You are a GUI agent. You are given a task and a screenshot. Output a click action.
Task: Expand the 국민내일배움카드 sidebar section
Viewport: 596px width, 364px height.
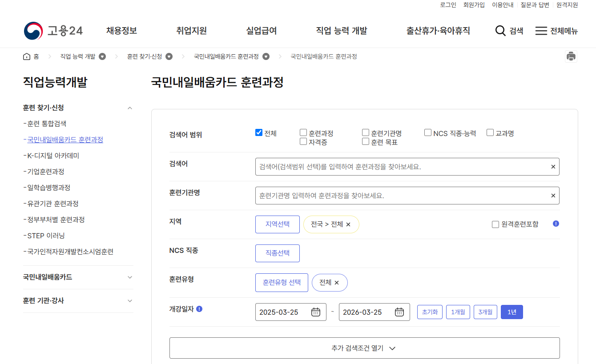pyautogui.click(x=129, y=277)
